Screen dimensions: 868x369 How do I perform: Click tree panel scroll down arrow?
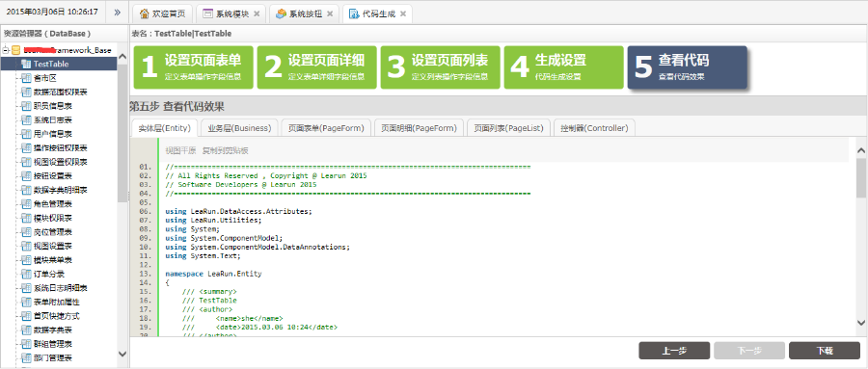click(122, 354)
